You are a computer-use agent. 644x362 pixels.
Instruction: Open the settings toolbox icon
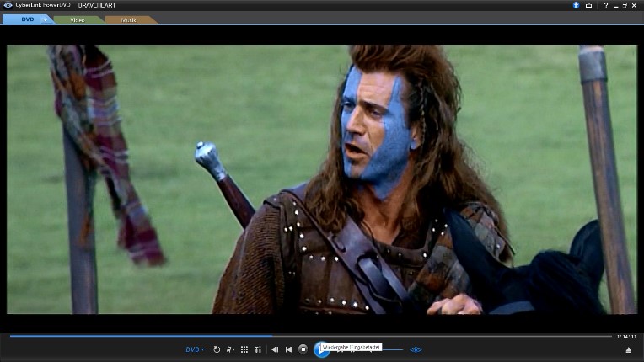588,5
